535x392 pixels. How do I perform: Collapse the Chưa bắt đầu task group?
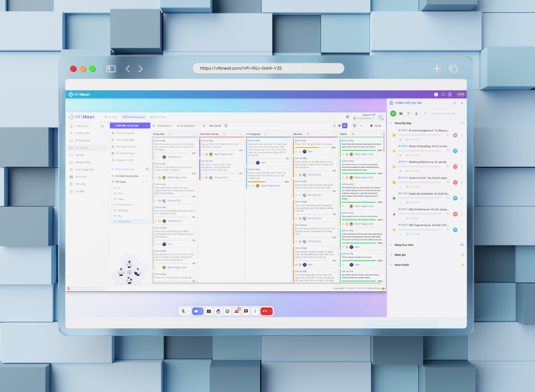(x=391, y=123)
